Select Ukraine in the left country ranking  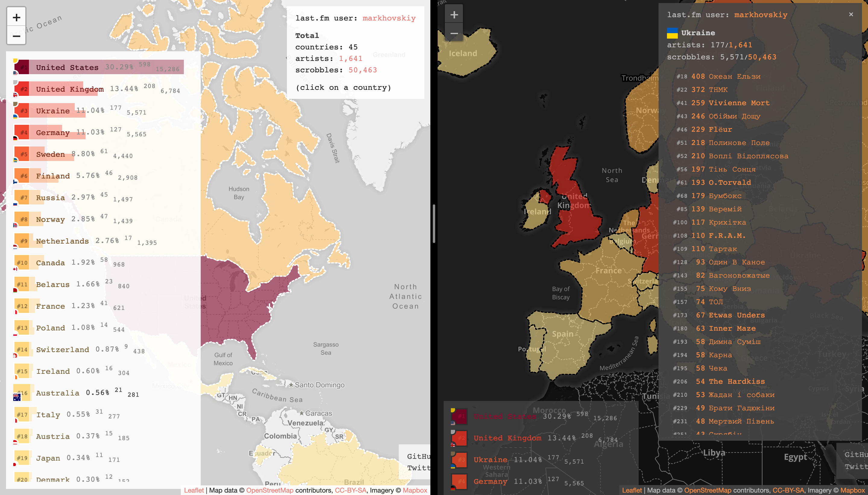(x=80, y=111)
